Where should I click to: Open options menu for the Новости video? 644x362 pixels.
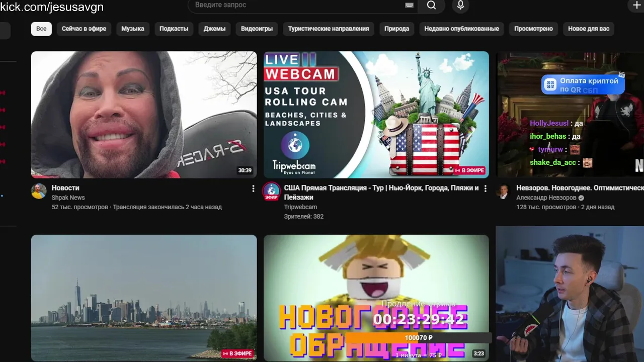(253, 189)
